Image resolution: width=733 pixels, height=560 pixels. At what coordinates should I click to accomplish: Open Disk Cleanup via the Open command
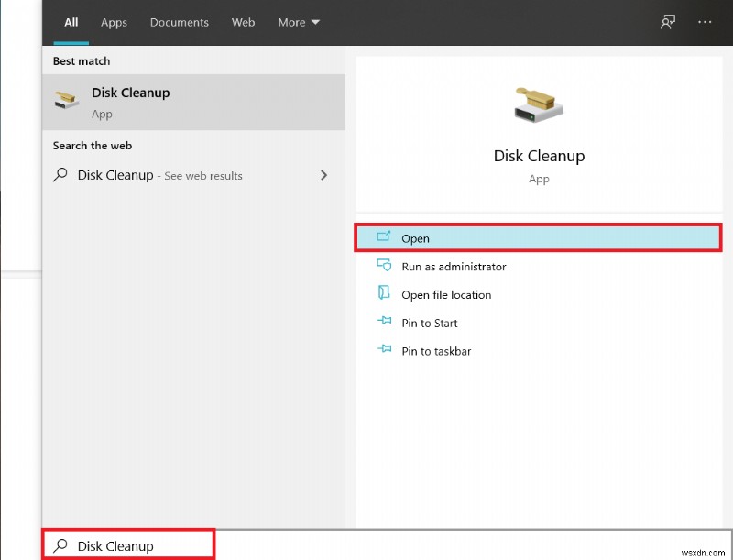(415, 237)
